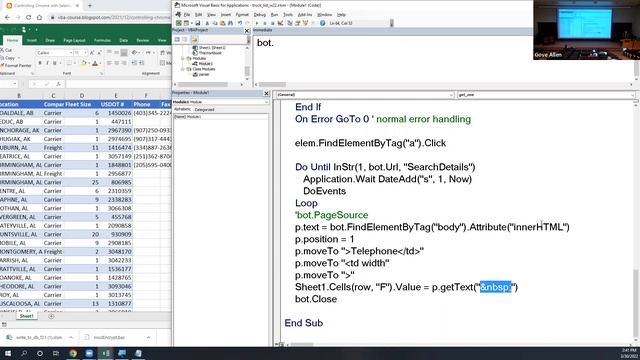Image resolution: width=640 pixels, height=360 pixels.
Task: Click the Chrome reload icon
Action: pos(29,17)
